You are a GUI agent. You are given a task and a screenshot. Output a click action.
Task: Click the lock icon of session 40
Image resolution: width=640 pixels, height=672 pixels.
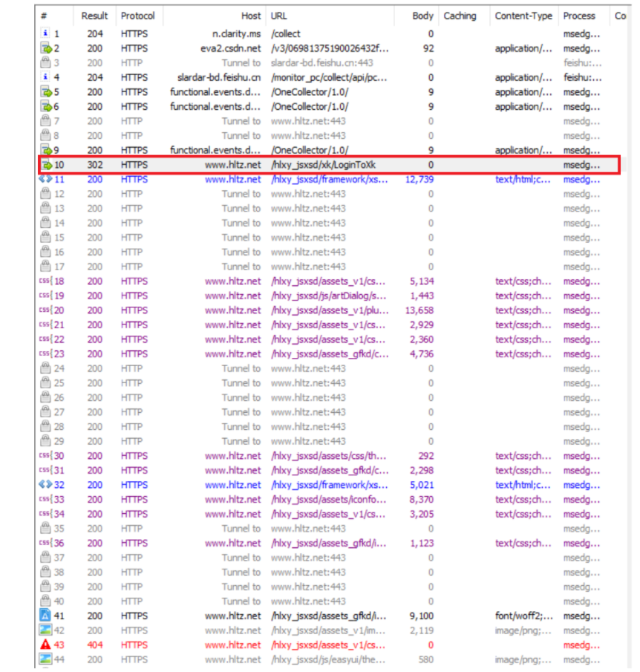[x=45, y=601]
